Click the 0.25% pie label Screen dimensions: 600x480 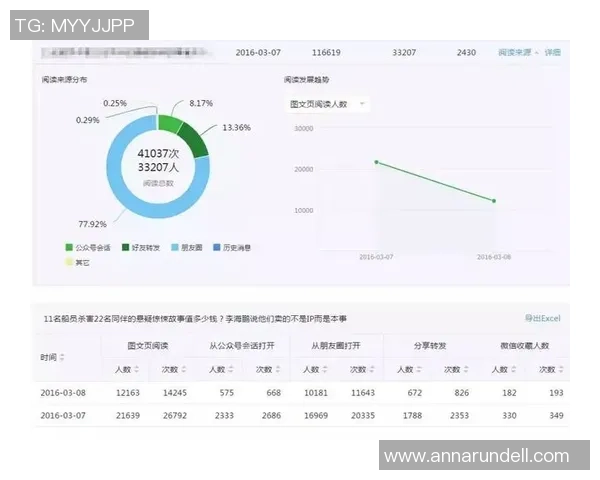115,103
